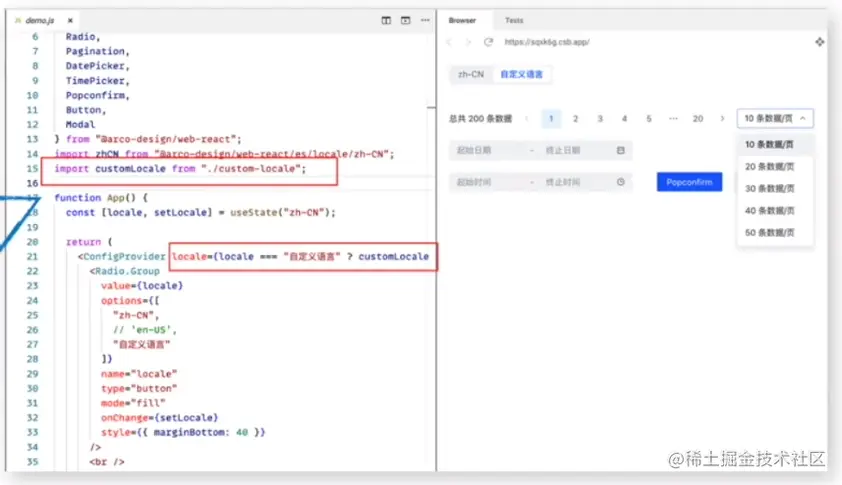This screenshot has width=842, height=485.
Task: Go back in the preview browser
Action: click(449, 42)
